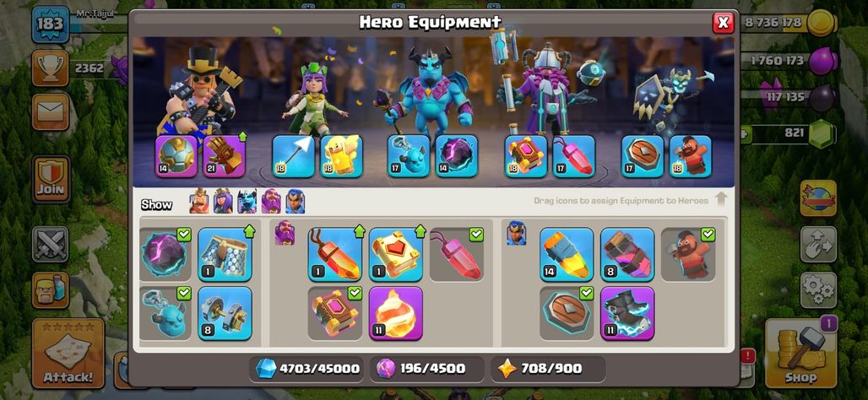The height and width of the screenshot is (400, 868).
Task: Choose the Electro Boots level 11
Action: click(627, 313)
